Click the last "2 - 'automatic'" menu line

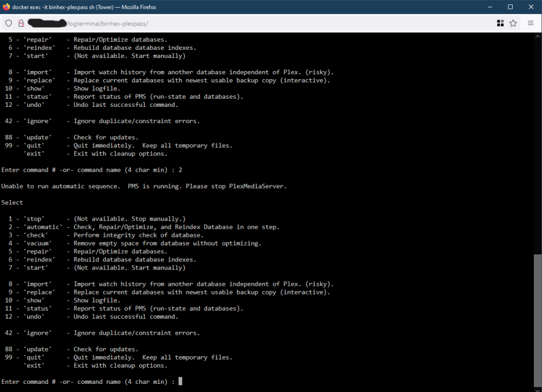coord(144,227)
